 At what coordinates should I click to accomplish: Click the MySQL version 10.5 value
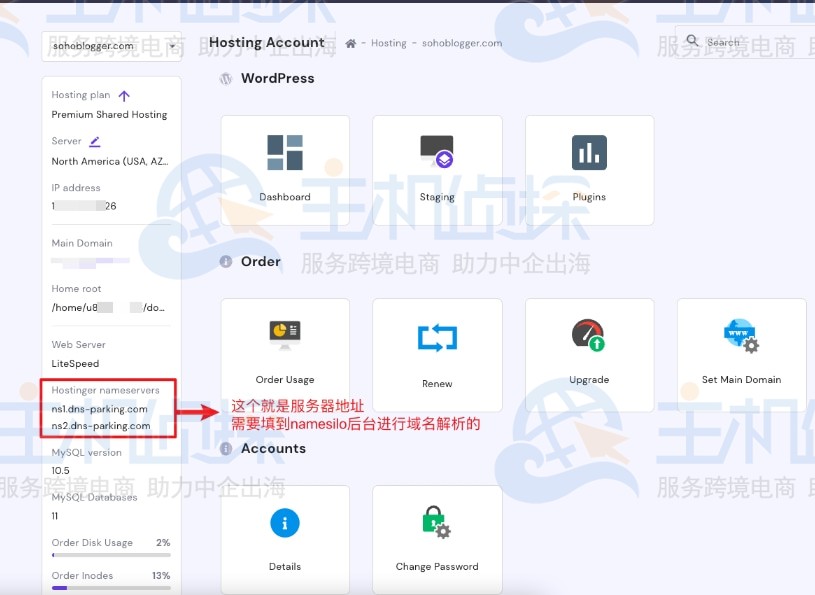[x=60, y=471]
